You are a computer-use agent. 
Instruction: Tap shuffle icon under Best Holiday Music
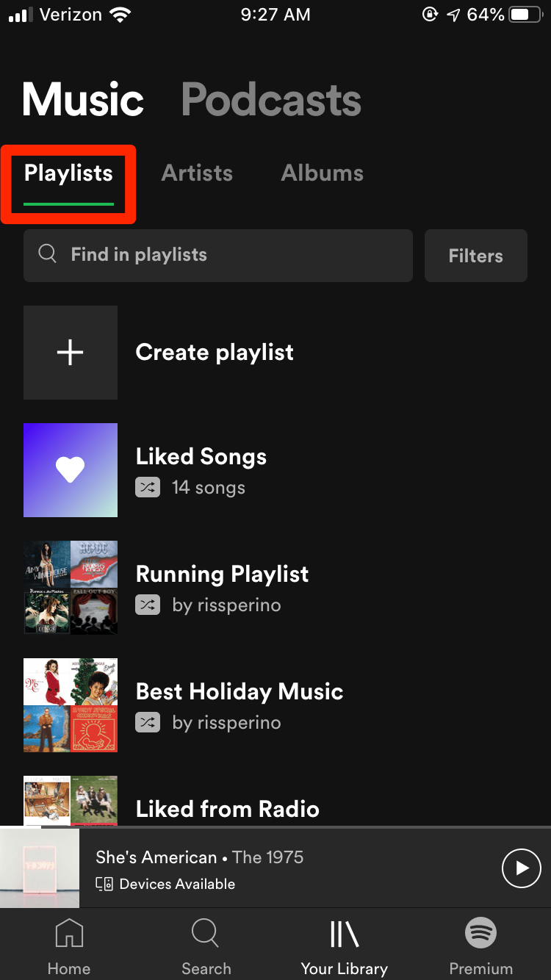[x=148, y=723]
